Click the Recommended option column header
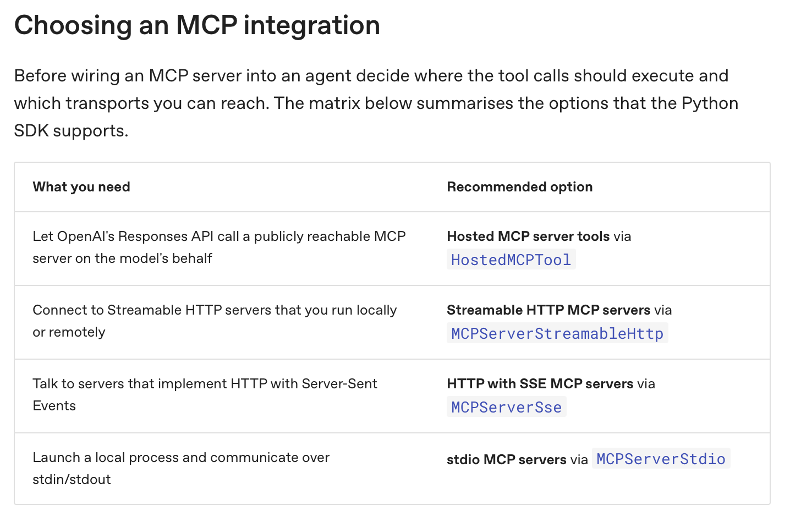Viewport: 812px width, 517px height. click(x=520, y=187)
